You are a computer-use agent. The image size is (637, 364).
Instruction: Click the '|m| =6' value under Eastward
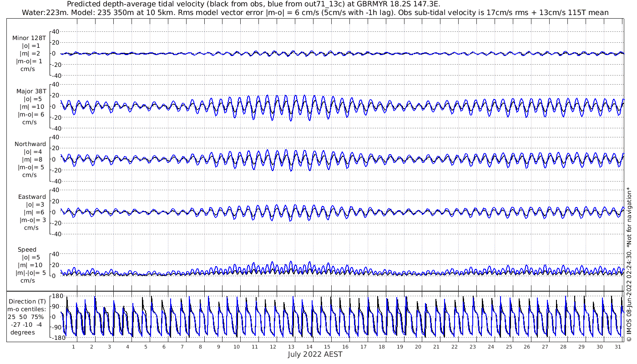(x=32, y=212)
